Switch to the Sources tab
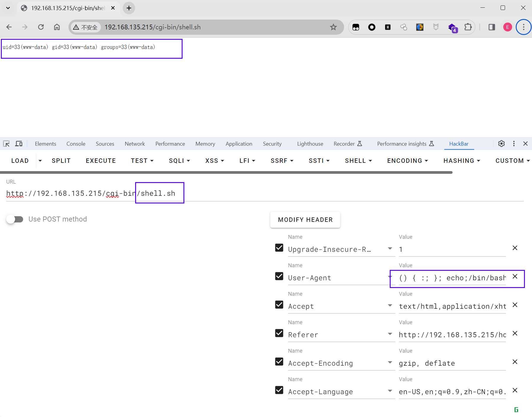This screenshot has width=532, height=417. tap(105, 144)
